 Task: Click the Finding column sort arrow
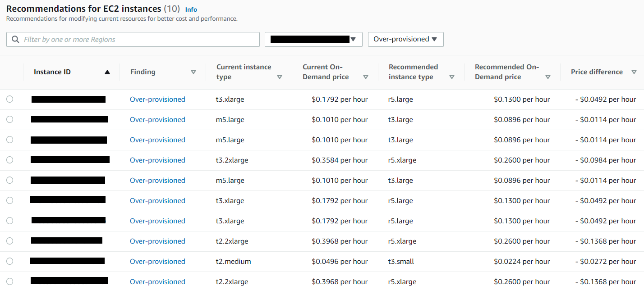(x=193, y=72)
